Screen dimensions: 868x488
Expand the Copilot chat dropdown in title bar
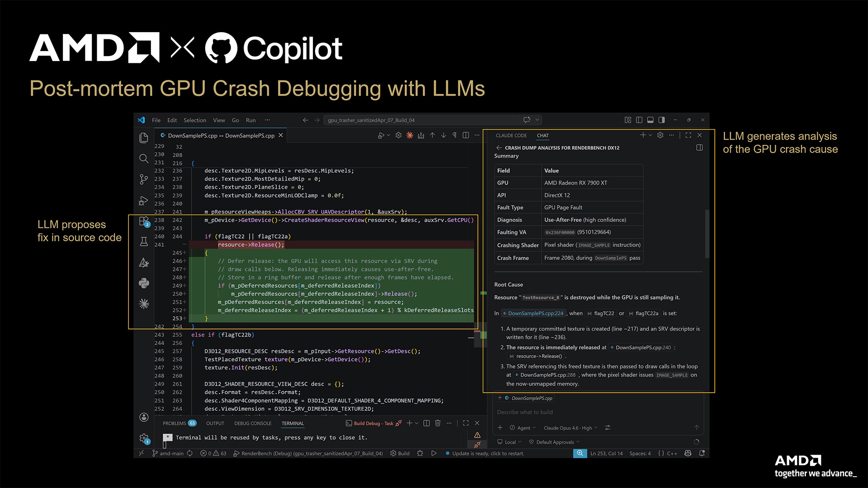tap(537, 120)
